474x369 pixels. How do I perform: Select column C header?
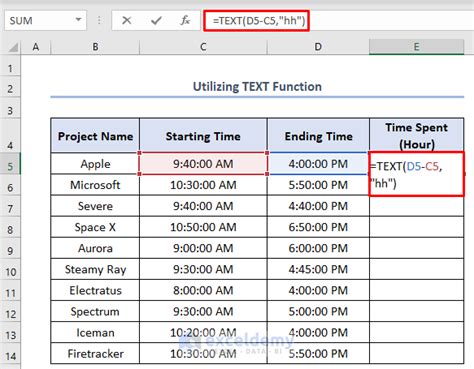pyautogui.click(x=203, y=47)
